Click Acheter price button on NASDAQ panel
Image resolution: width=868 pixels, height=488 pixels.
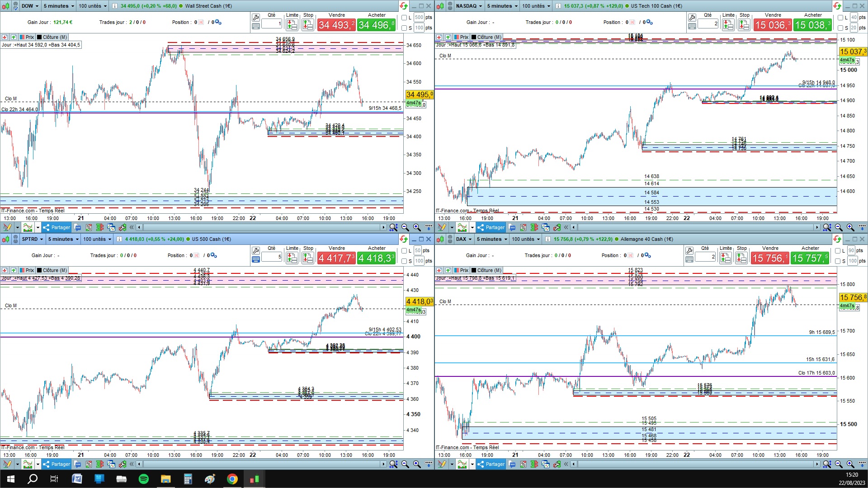(812, 25)
